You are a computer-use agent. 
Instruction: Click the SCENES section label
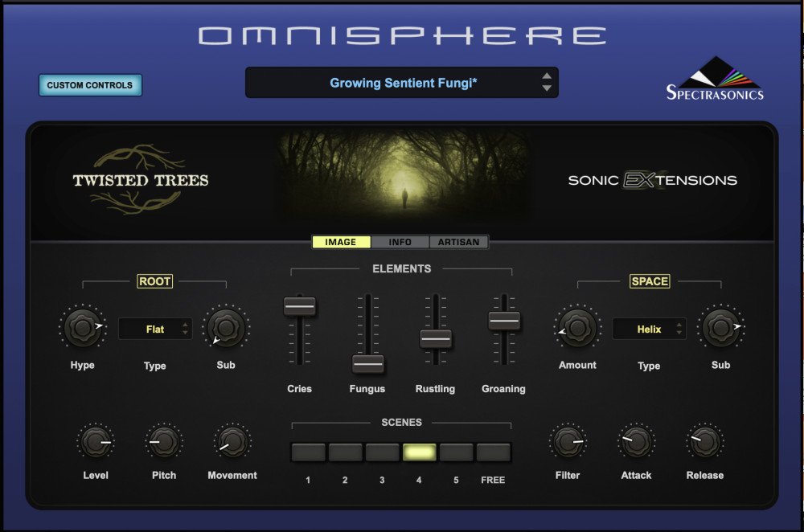(x=401, y=423)
